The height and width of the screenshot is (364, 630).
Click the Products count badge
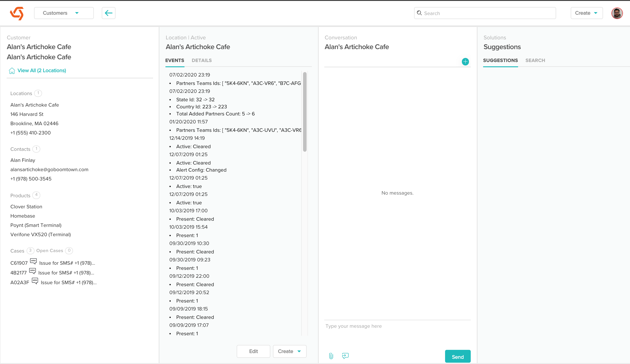36,195
